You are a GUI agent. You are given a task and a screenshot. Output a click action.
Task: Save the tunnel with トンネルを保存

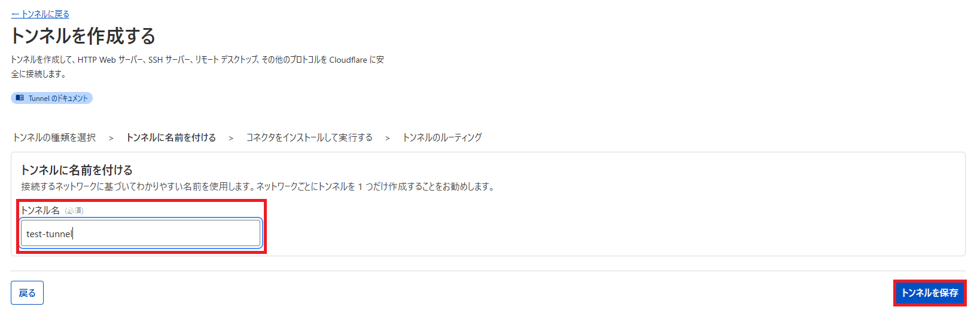tap(930, 293)
